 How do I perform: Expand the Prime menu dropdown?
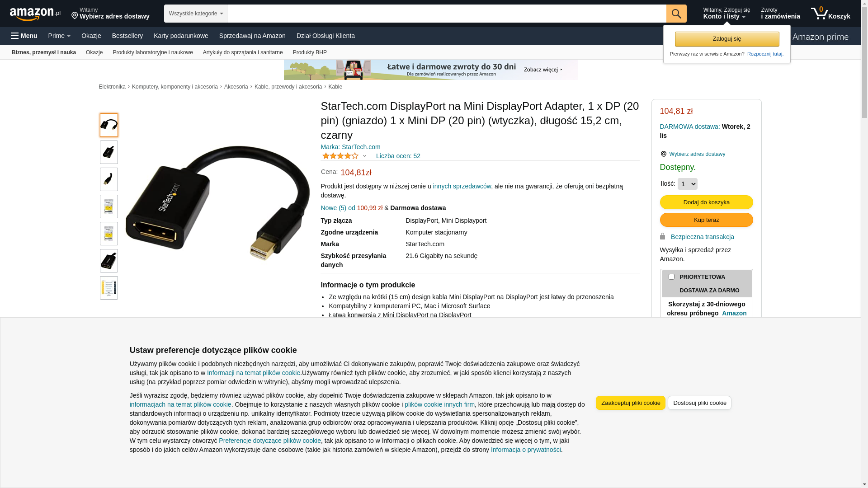[x=59, y=36]
